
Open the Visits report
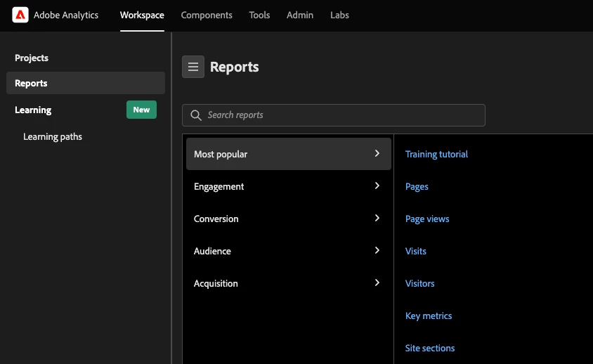pos(416,251)
